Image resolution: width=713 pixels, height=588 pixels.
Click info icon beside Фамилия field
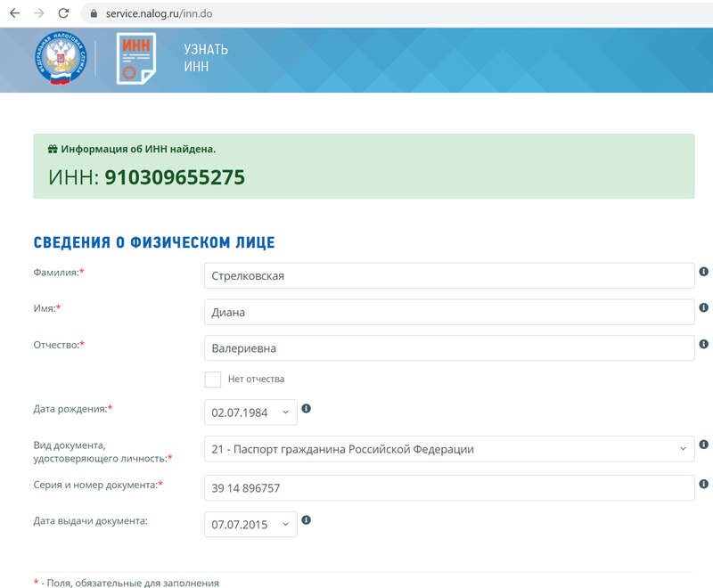click(704, 271)
